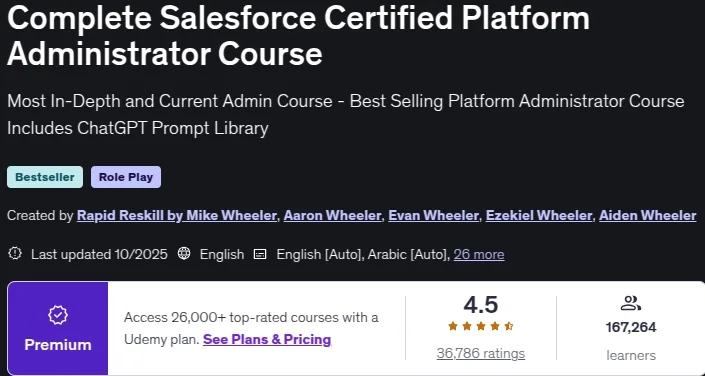The width and height of the screenshot is (705, 376).
Task: Open Aaron Wheeler instructor link
Action: point(332,216)
